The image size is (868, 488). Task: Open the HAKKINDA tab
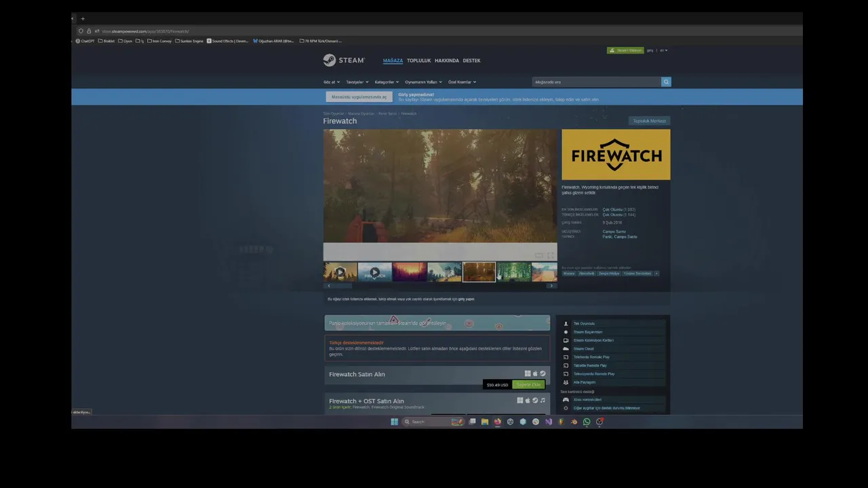pos(447,60)
